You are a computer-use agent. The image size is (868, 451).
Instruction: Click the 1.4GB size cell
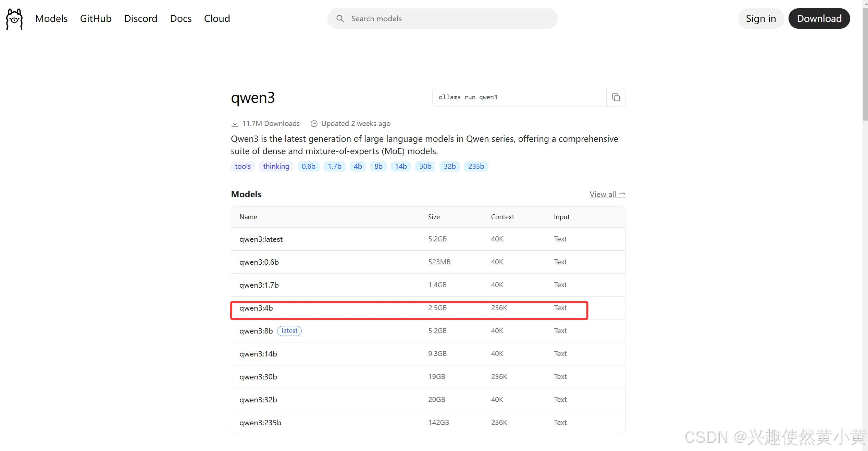[437, 285]
